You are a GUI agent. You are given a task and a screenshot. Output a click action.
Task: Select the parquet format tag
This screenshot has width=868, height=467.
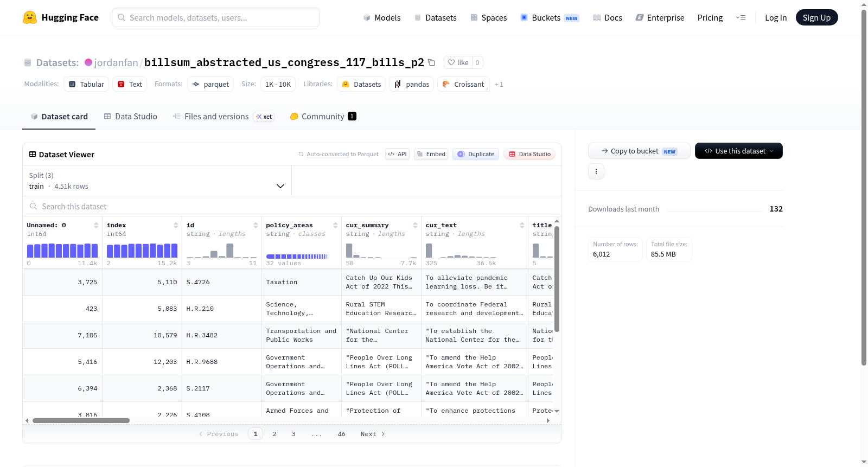coord(210,84)
